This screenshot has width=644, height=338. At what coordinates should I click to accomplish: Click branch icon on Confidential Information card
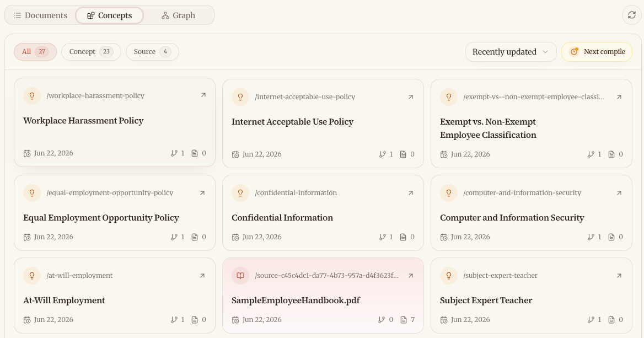pos(383,237)
